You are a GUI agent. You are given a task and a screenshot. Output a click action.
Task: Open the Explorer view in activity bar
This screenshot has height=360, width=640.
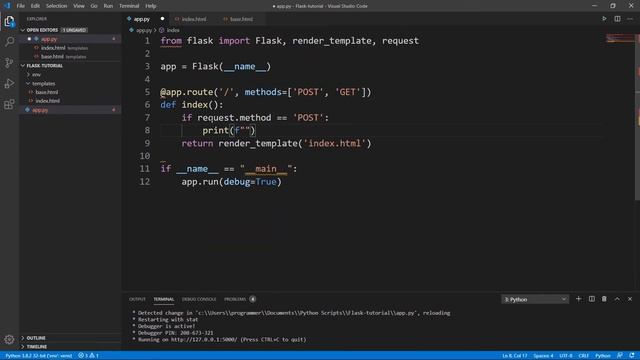tap(9, 21)
